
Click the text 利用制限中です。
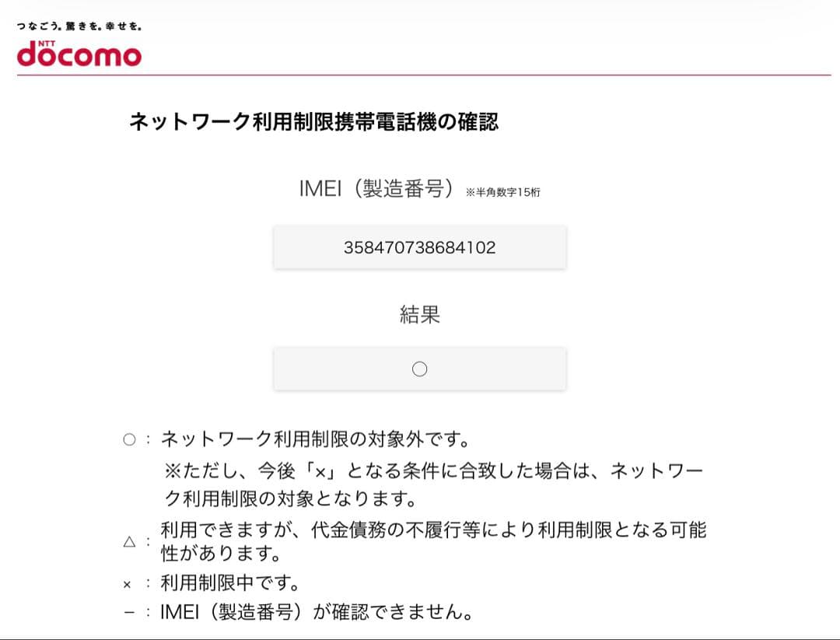(x=230, y=582)
